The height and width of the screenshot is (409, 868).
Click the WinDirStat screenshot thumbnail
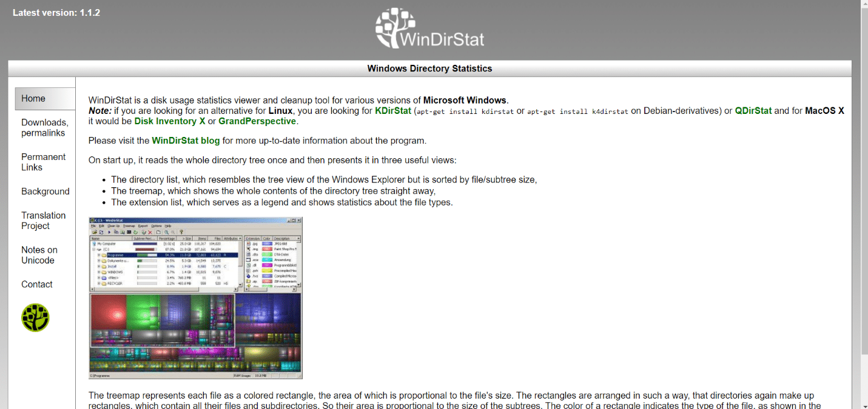[195, 298]
